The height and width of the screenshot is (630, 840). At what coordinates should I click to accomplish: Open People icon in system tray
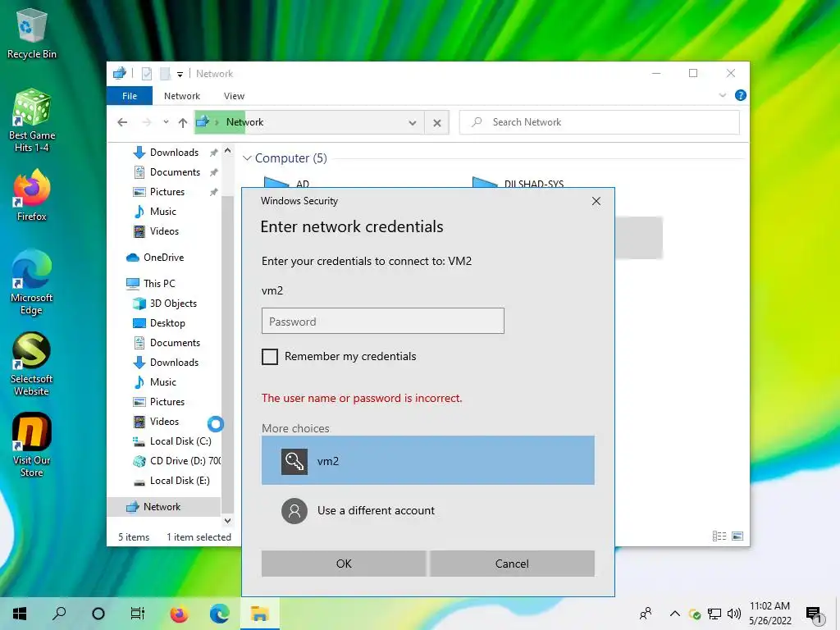click(x=646, y=614)
